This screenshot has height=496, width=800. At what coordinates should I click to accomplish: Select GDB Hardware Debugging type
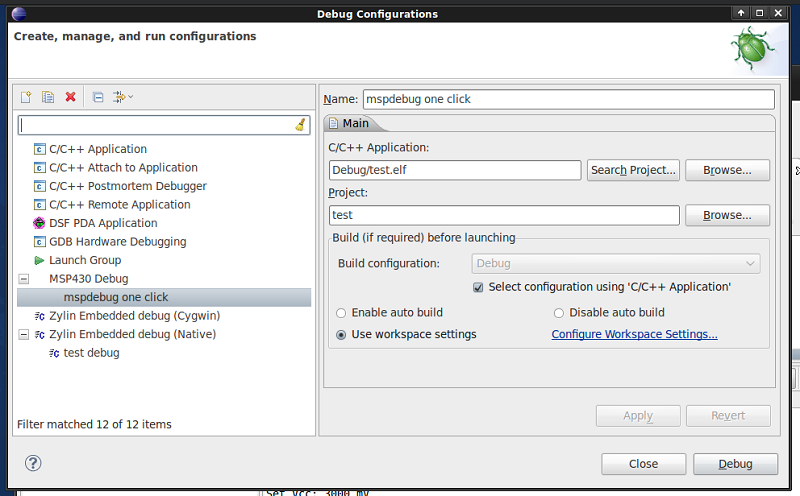click(117, 241)
